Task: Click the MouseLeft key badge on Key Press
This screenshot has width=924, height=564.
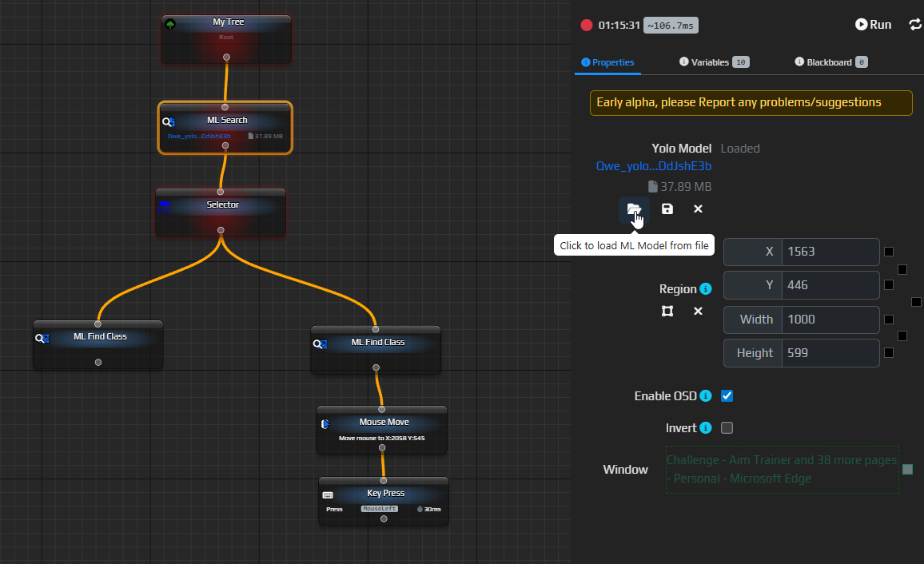Action: tap(380, 509)
